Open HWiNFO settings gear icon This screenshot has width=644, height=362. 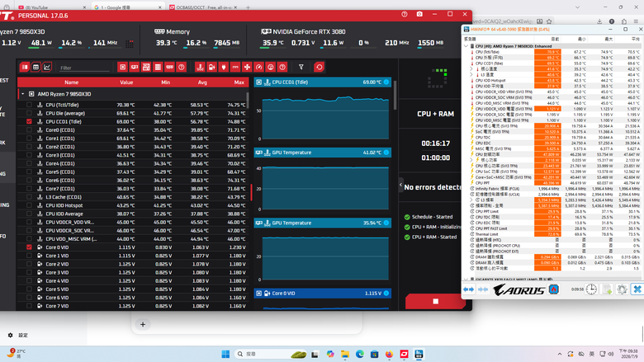coord(622,289)
